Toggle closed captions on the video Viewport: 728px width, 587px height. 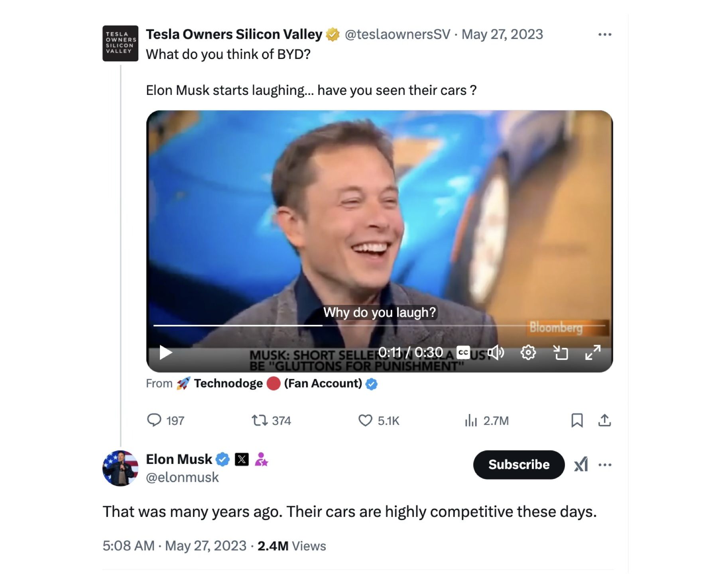click(x=463, y=352)
